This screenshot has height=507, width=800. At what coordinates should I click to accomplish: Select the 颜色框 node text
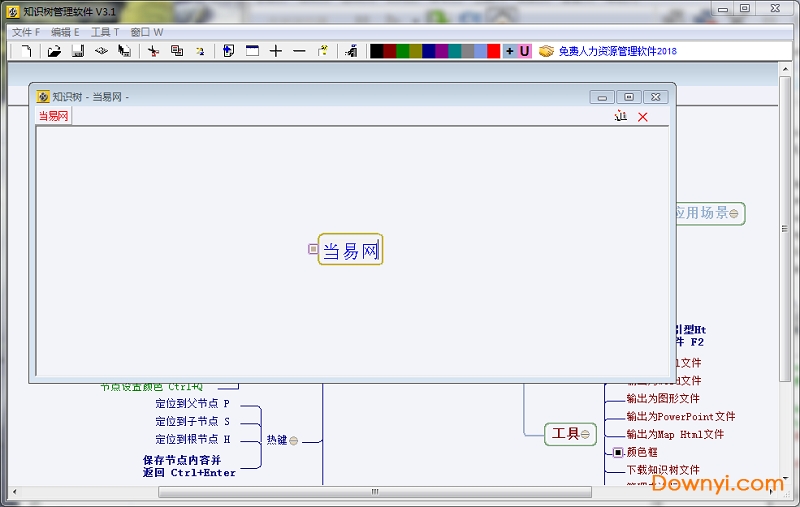642,452
